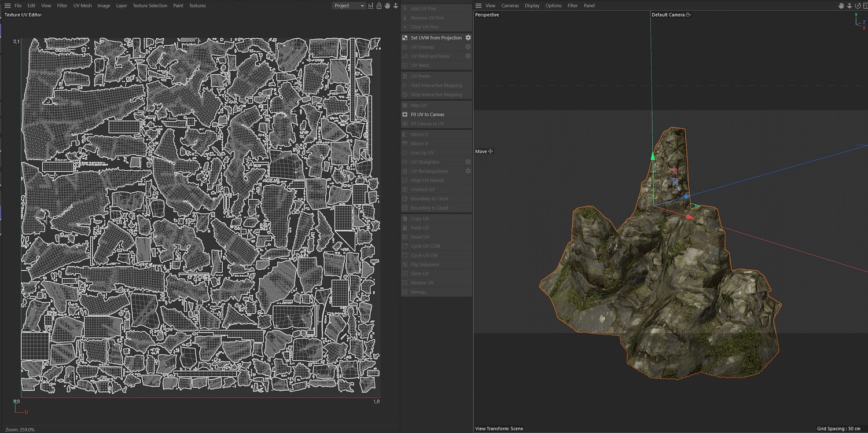Click Set UVW from Projection
The image size is (868, 433).
click(x=436, y=38)
